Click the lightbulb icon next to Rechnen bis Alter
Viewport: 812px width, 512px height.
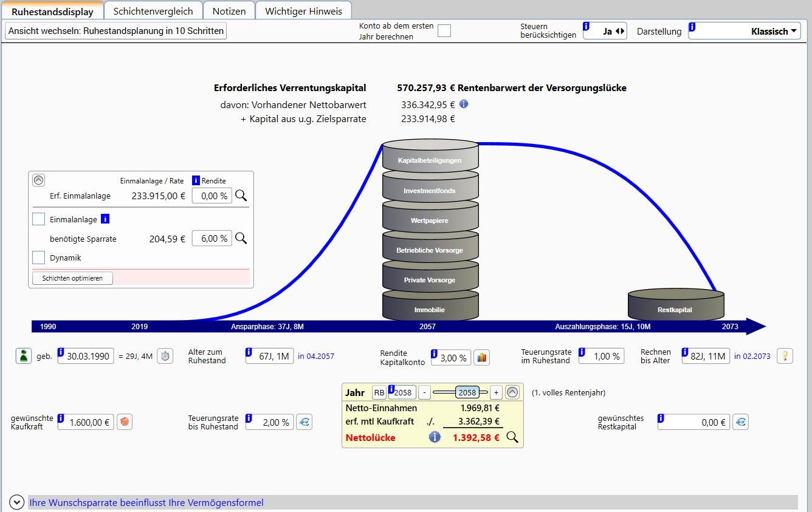coord(785,356)
